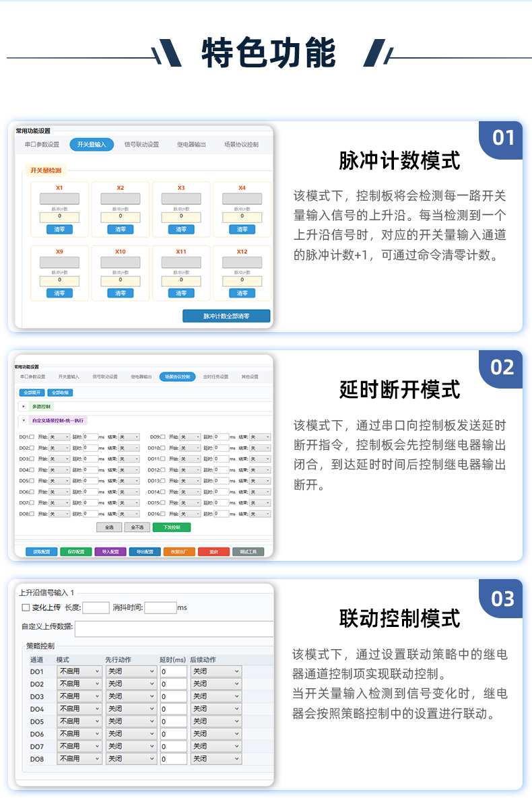Viewport: 532px width, 798px height.
Task: Open 继电器输出 tab in pulse-count panel
Action: 191,145
